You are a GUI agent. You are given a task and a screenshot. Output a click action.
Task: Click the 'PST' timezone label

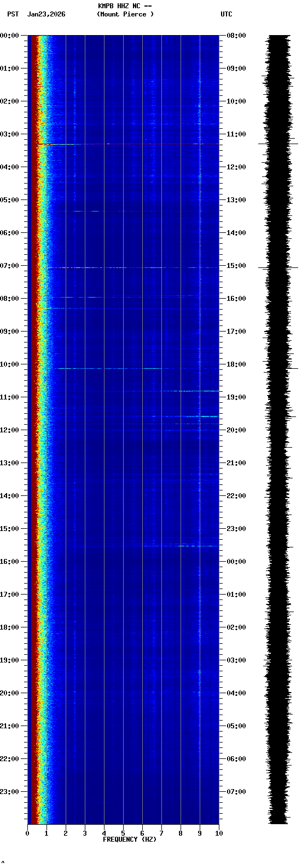coord(13,14)
